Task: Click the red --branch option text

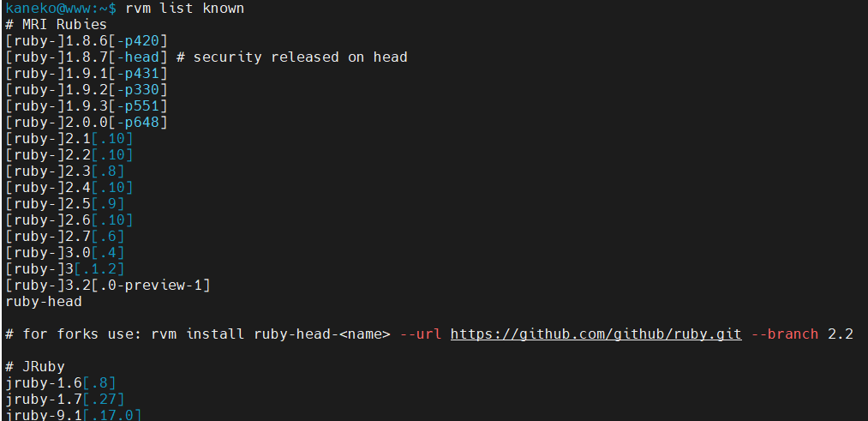Action: point(784,334)
